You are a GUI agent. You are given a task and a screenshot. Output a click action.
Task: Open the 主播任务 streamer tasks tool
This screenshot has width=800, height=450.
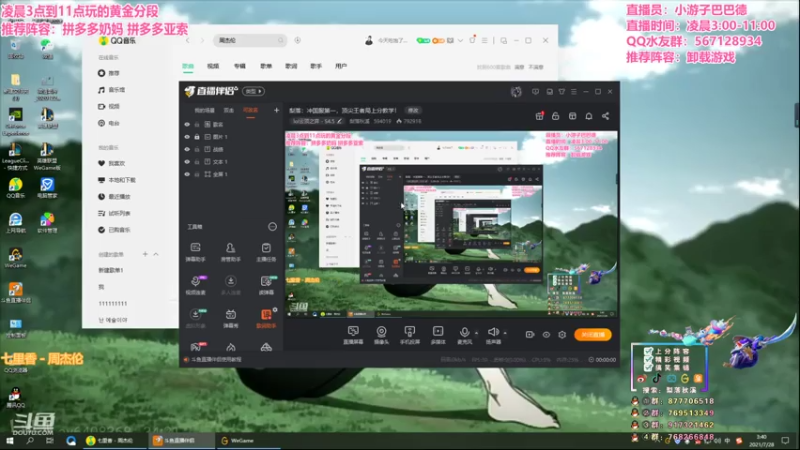(266, 252)
